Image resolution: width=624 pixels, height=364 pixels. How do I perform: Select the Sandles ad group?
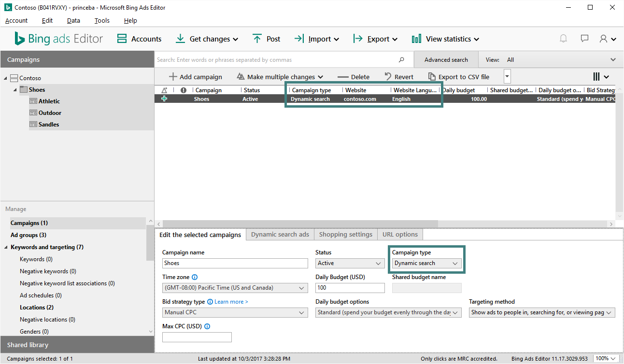[x=49, y=125]
